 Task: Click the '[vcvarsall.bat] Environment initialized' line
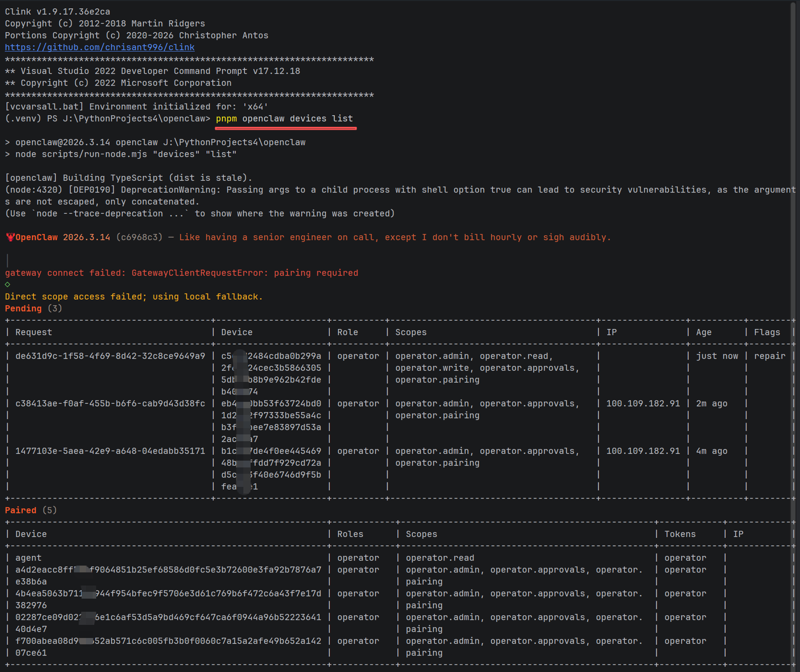[x=136, y=106]
